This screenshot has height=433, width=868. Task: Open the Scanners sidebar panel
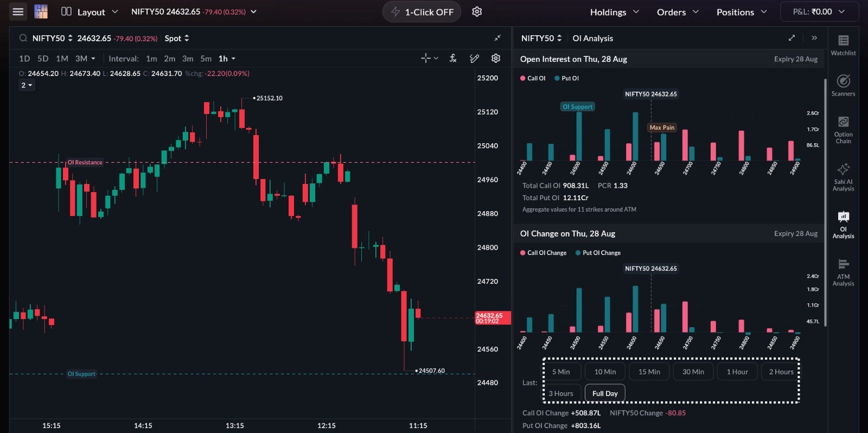click(843, 86)
